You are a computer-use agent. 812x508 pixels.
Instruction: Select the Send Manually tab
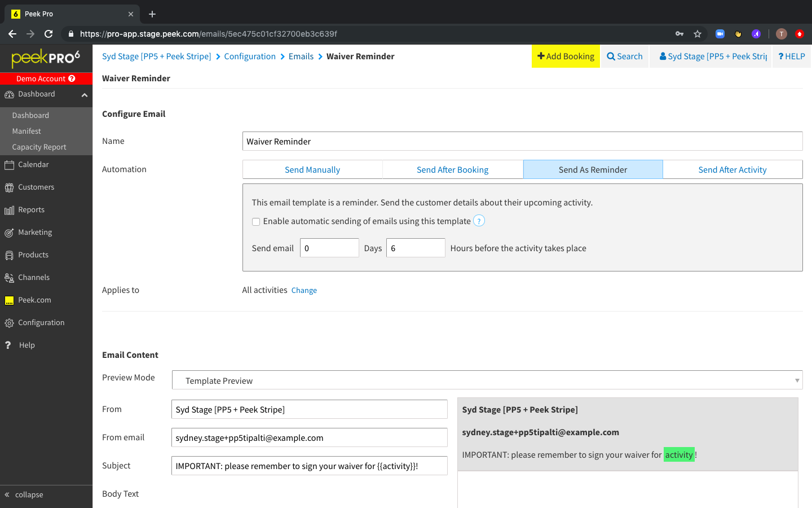(312, 169)
